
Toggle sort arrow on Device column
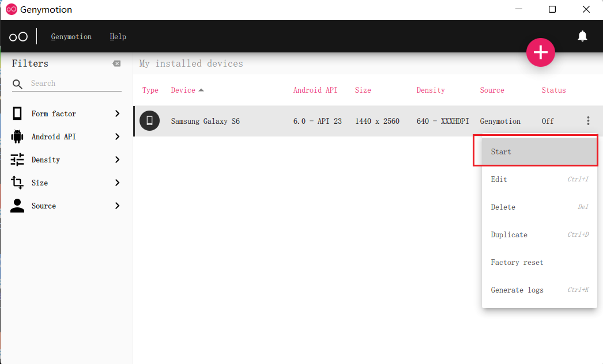pyautogui.click(x=201, y=90)
